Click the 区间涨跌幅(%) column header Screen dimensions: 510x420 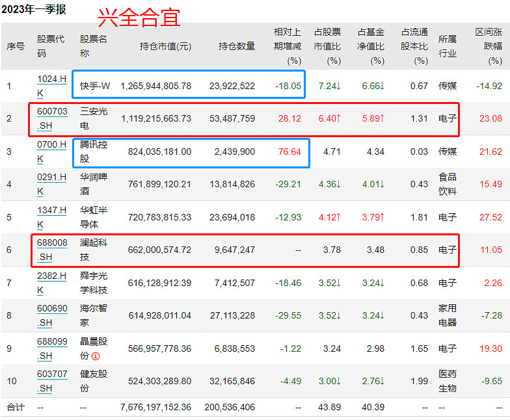489,46
